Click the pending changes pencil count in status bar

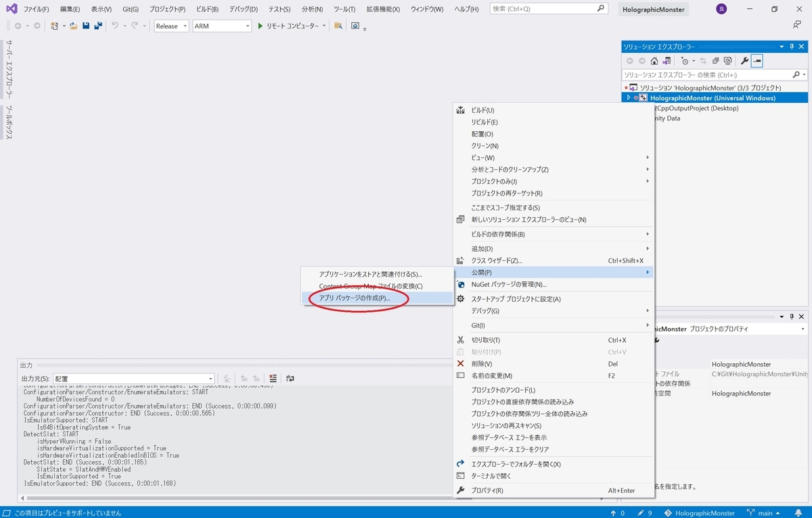(x=645, y=513)
